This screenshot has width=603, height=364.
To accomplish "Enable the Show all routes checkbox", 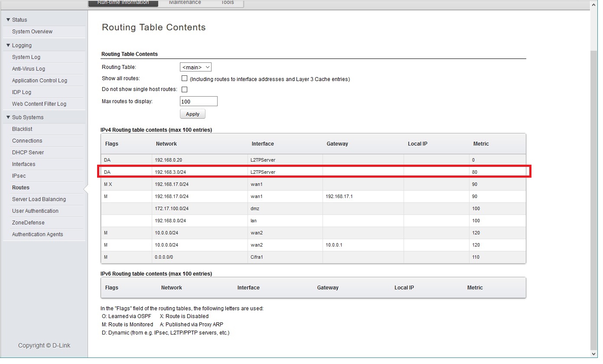I will pos(184,79).
